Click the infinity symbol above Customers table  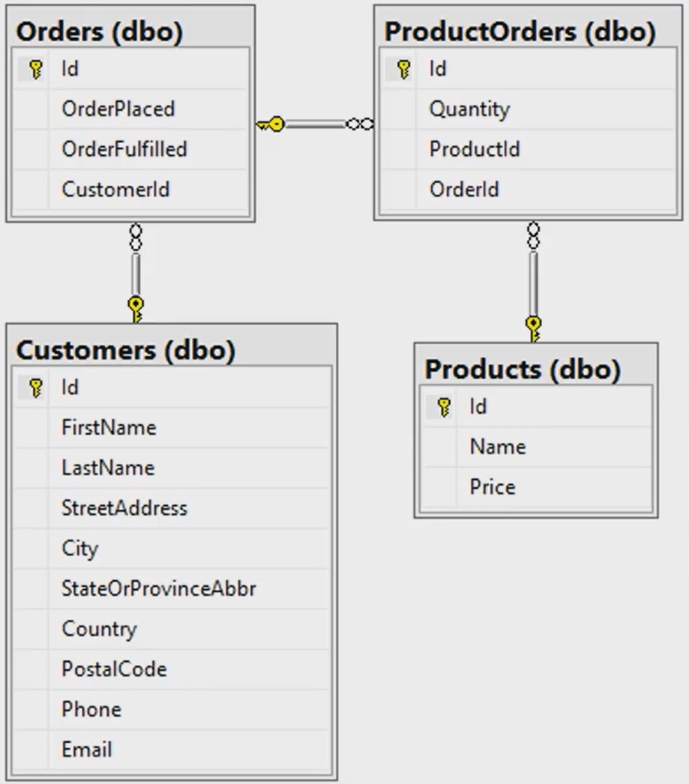point(135,235)
